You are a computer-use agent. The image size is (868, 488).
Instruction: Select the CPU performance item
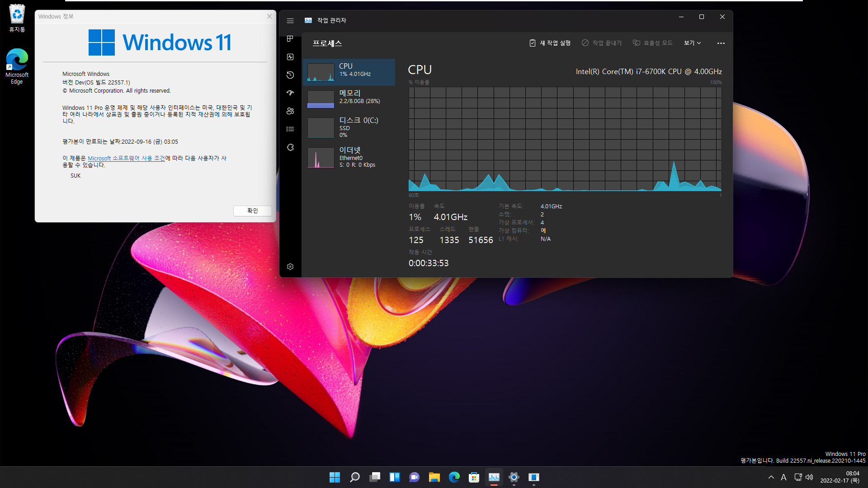349,72
